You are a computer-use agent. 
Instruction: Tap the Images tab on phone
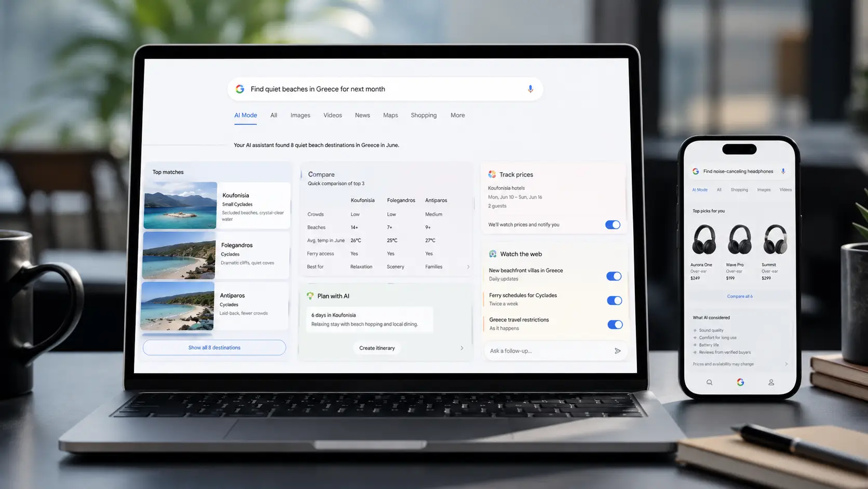tap(764, 190)
